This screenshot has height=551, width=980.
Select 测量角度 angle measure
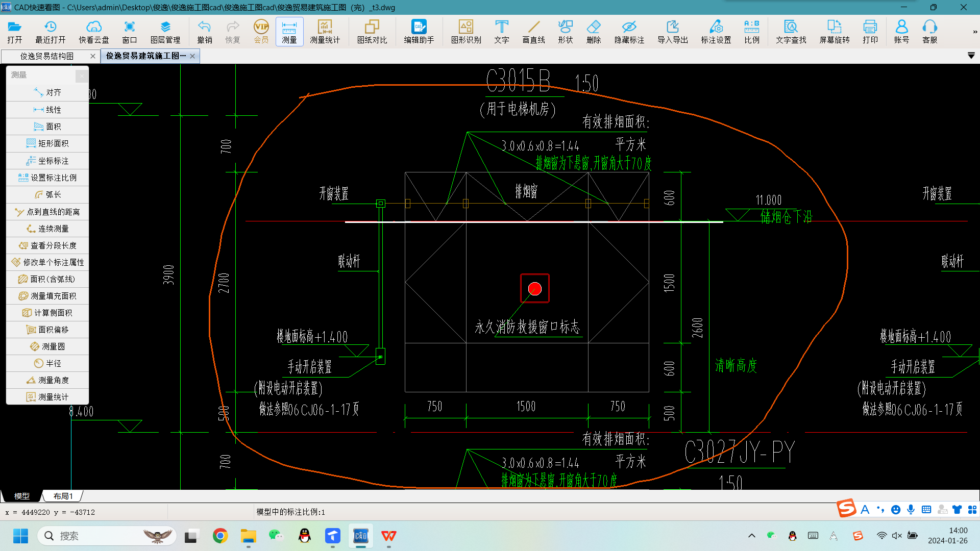point(47,380)
